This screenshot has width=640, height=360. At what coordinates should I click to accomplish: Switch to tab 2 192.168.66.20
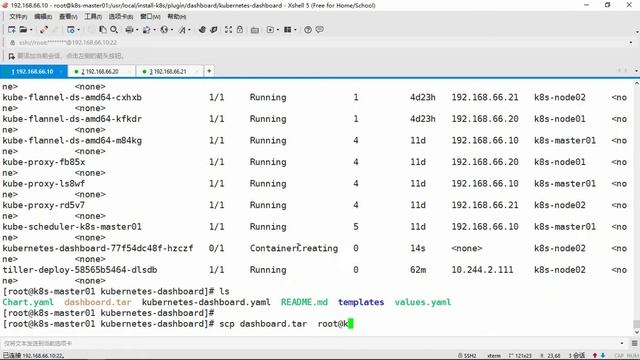[100, 71]
